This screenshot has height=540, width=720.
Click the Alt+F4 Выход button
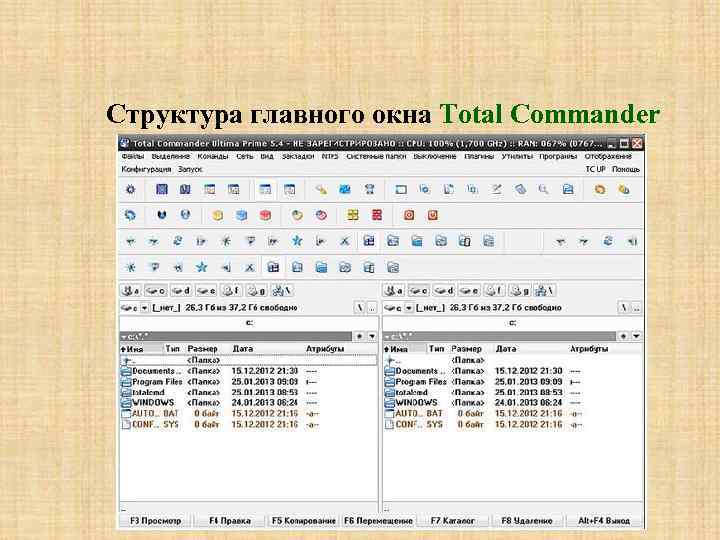[604, 521]
